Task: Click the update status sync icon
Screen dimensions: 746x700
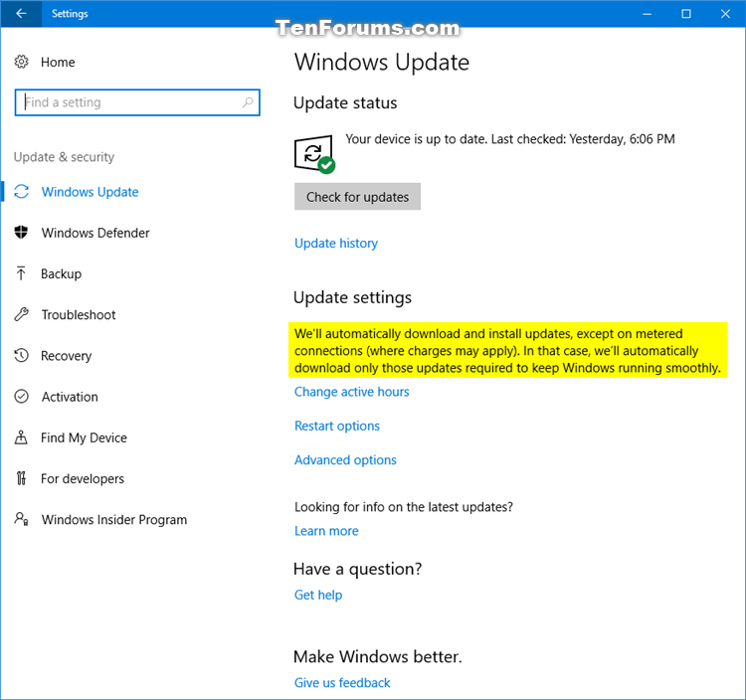Action: (314, 154)
